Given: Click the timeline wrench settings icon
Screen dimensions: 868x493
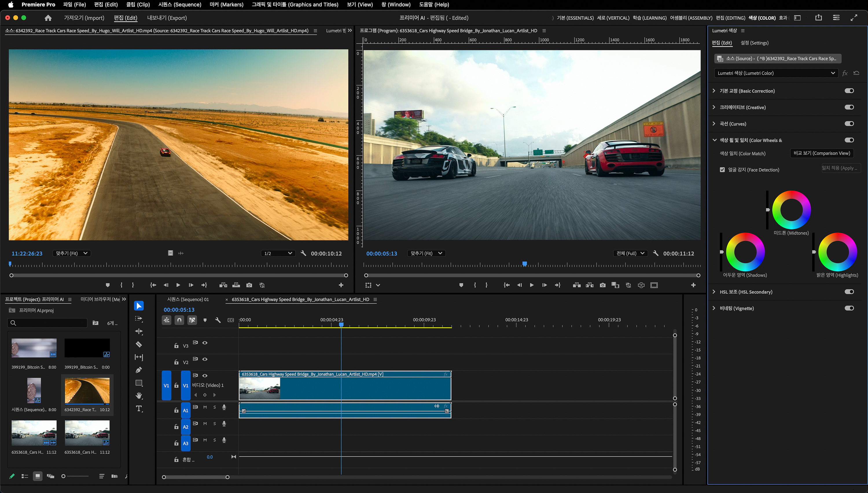Looking at the screenshot, I should tap(218, 320).
